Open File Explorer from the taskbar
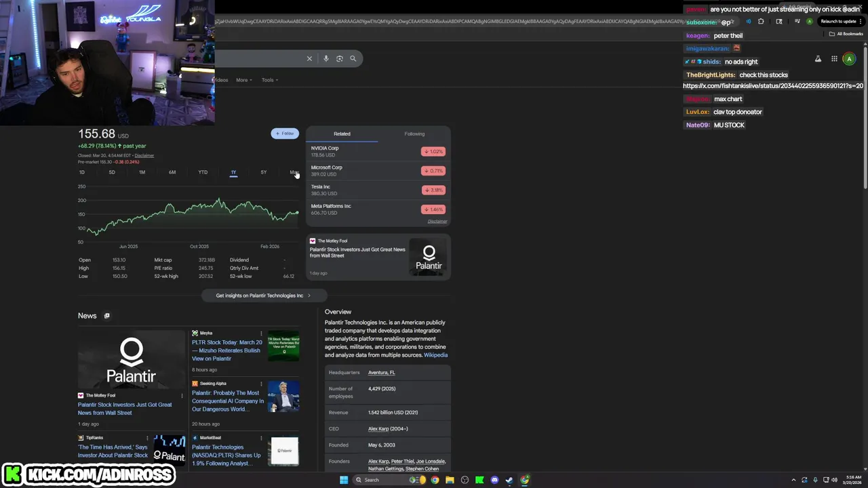868x488 pixels. [x=450, y=480]
